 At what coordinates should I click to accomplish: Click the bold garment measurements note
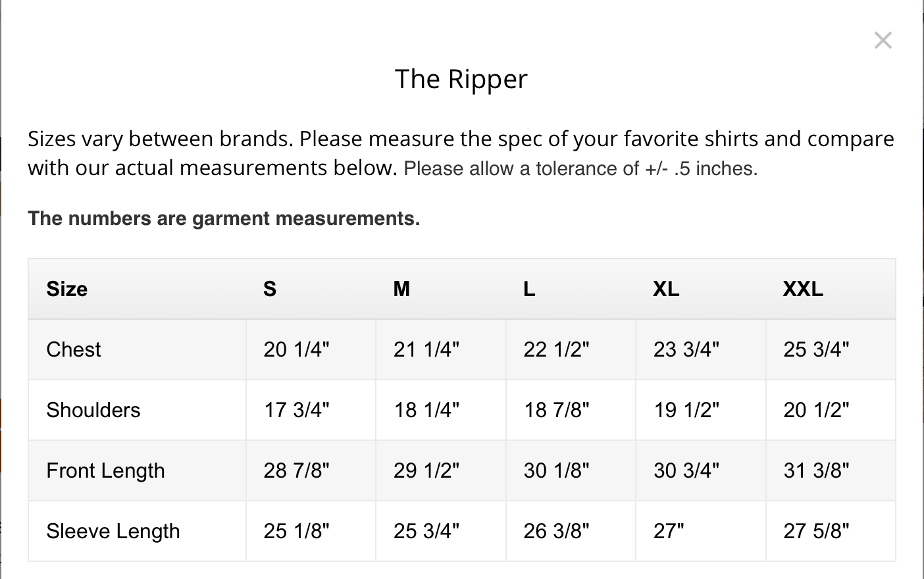(224, 218)
